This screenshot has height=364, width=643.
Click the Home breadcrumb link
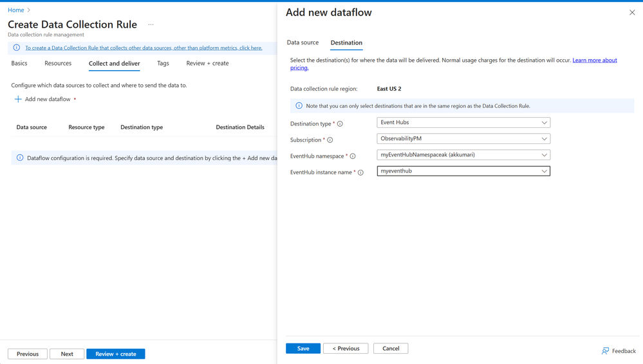[16, 10]
